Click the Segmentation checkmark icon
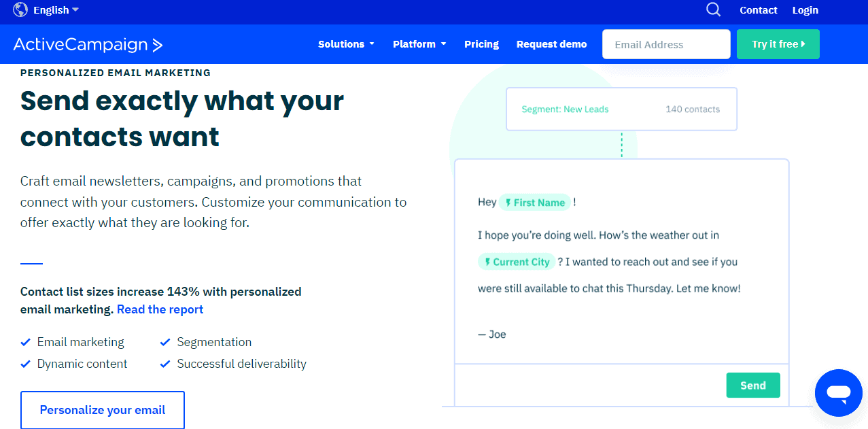The image size is (868, 429). click(x=165, y=342)
